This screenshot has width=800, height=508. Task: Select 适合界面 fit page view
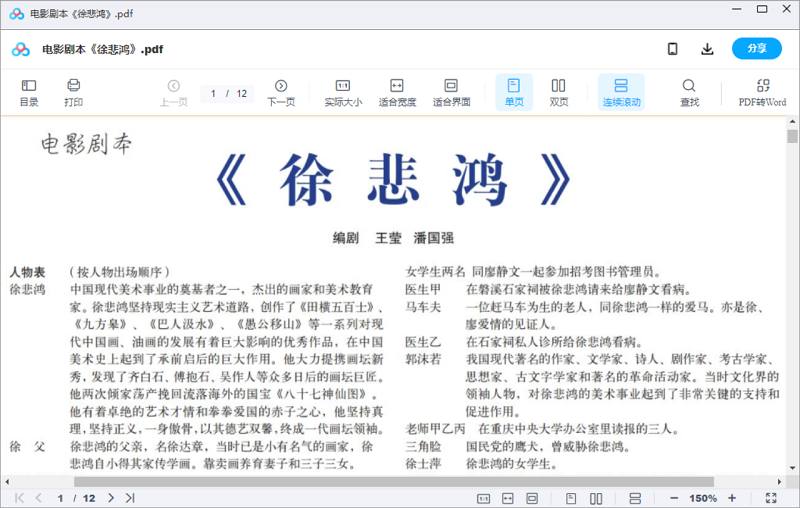tap(451, 92)
